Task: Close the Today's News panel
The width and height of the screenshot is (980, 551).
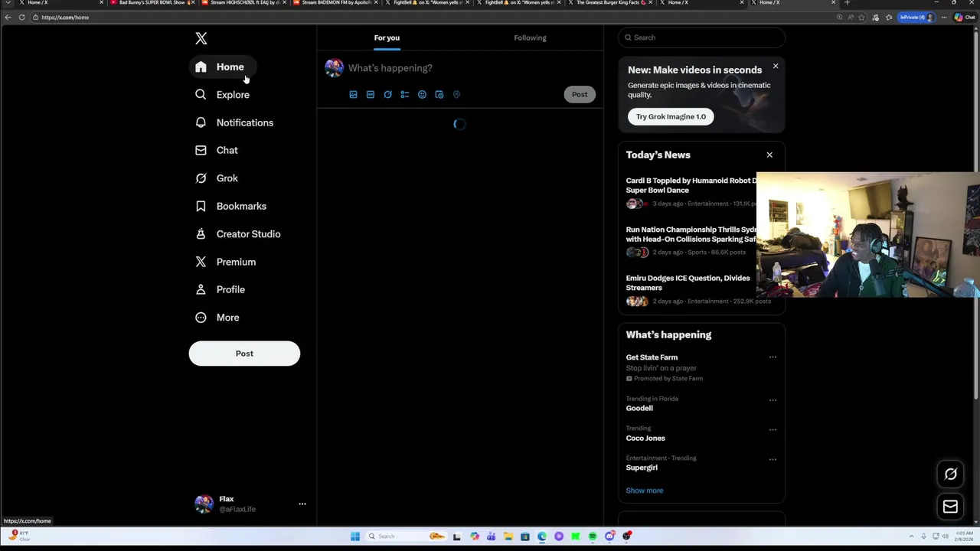Action: pos(769,155)
